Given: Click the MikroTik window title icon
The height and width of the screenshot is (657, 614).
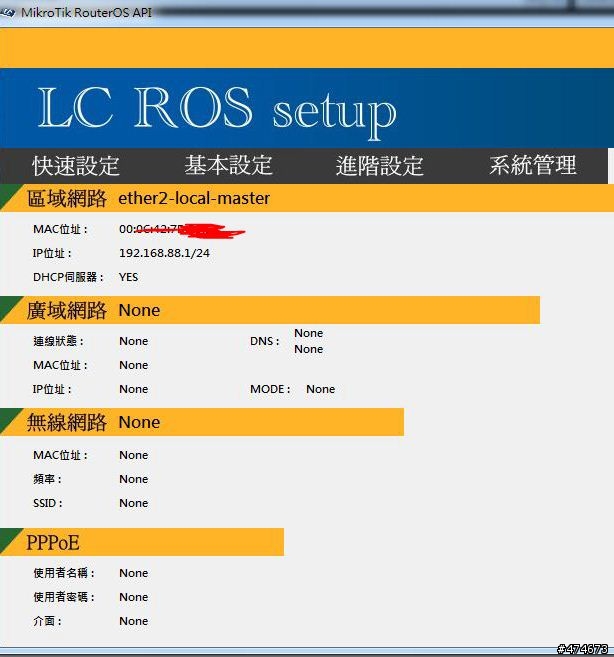Looking at the screenshot, I should (8, 13).
